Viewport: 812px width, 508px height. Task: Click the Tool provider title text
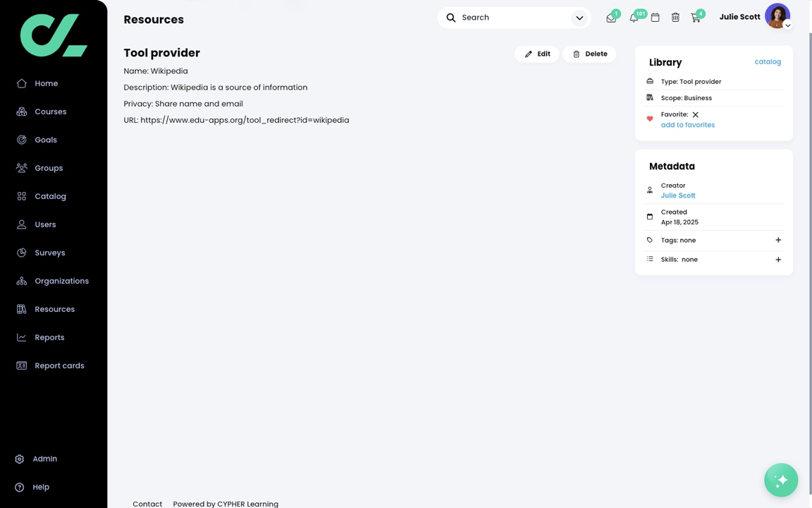click(x=161, y=53)
